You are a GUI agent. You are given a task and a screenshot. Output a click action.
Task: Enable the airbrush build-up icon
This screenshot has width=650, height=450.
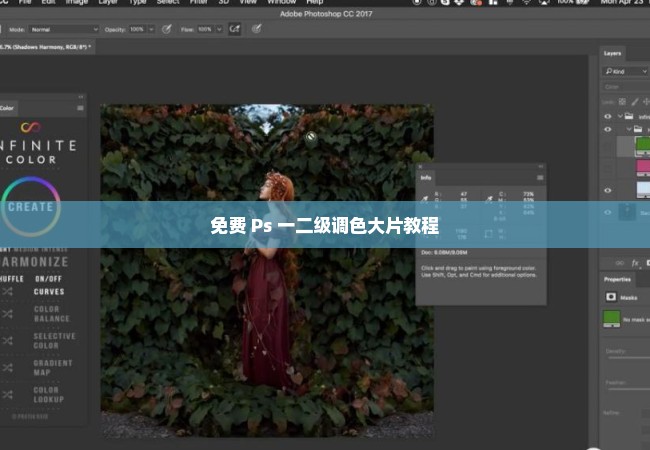pyautogui.click(x=235, y=29)
